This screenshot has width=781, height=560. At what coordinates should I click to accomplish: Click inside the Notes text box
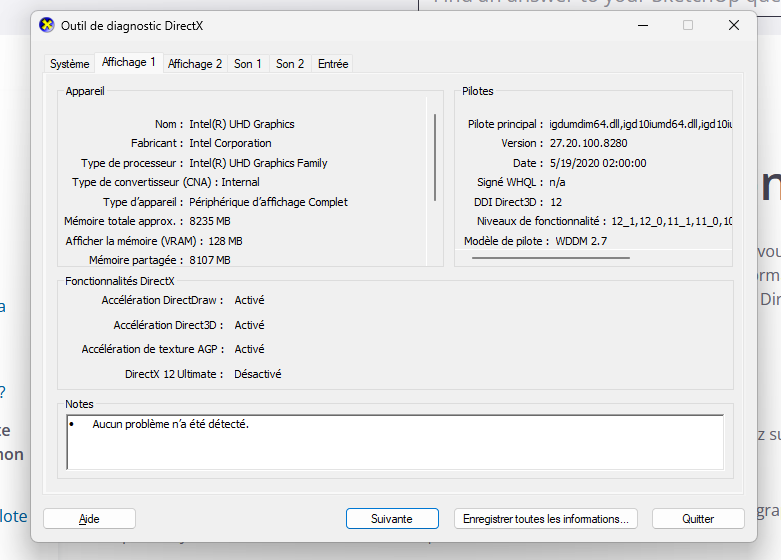[x=395, y=442]
